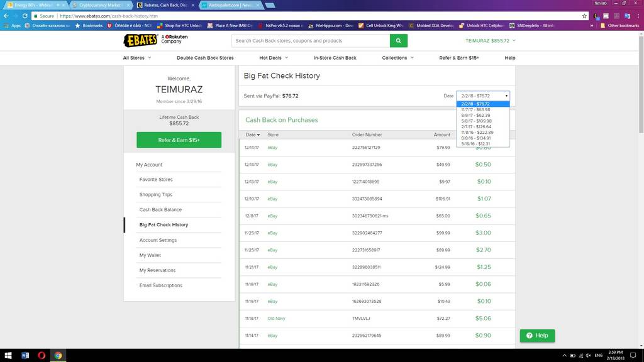Click eBay link in the $49.99 row

click(272, 165)
